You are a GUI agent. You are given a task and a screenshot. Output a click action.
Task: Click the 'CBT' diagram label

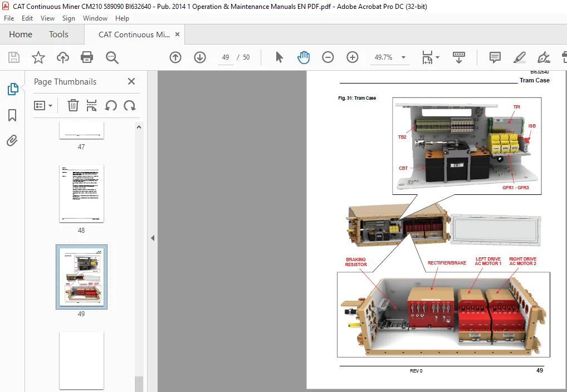pyautogui.click(x=403, y=168)
